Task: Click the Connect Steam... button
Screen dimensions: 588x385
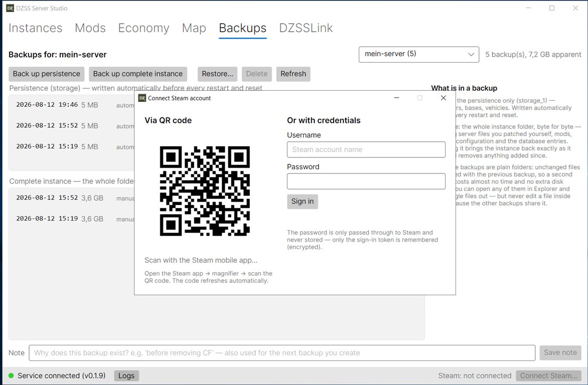Action: [x=549, y=375]
